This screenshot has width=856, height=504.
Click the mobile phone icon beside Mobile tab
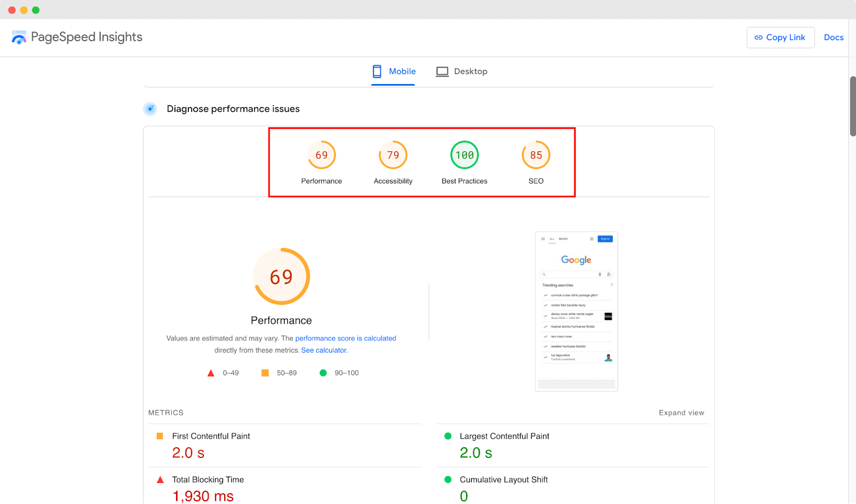377,71
